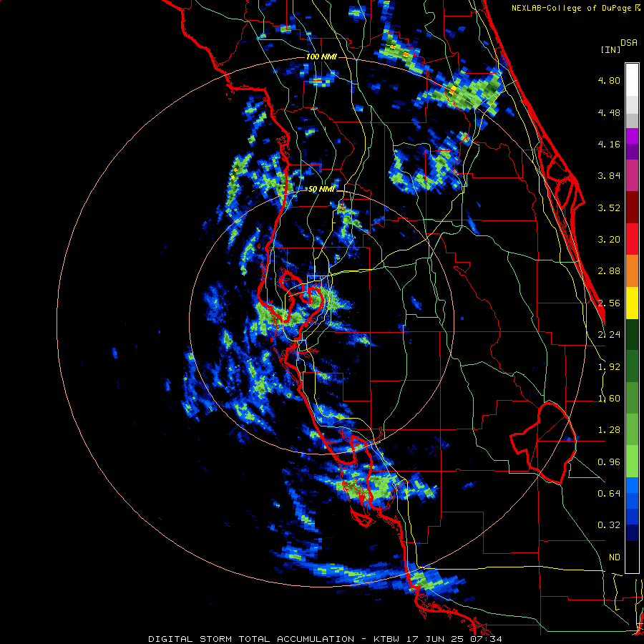
Task: Select the 3.52 legend value
Action: (609, 208)
